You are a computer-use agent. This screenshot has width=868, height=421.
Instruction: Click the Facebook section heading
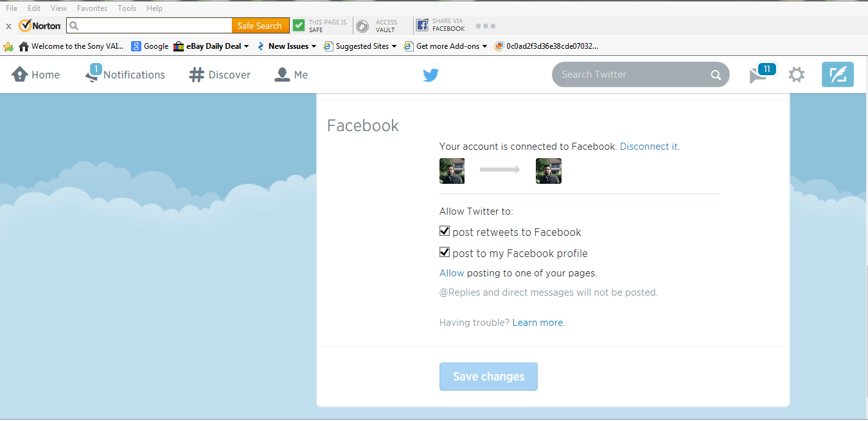[363, 125]
